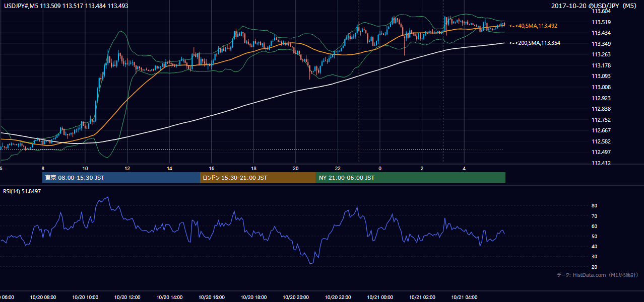Click hour label 10 on price chart axis
The image size is (644, 302).
coord(85,168)
